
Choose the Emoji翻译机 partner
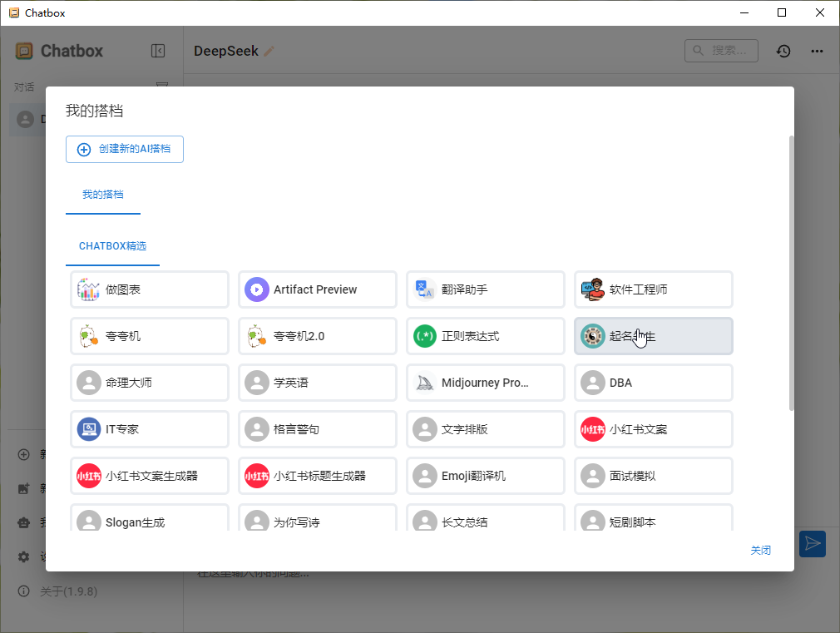(486, 476)
